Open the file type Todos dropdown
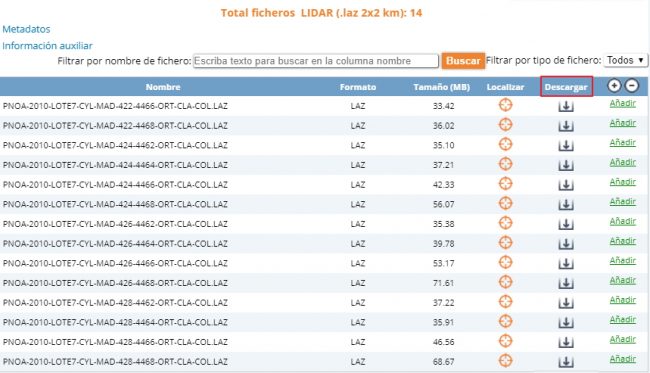 click(625, 60)
